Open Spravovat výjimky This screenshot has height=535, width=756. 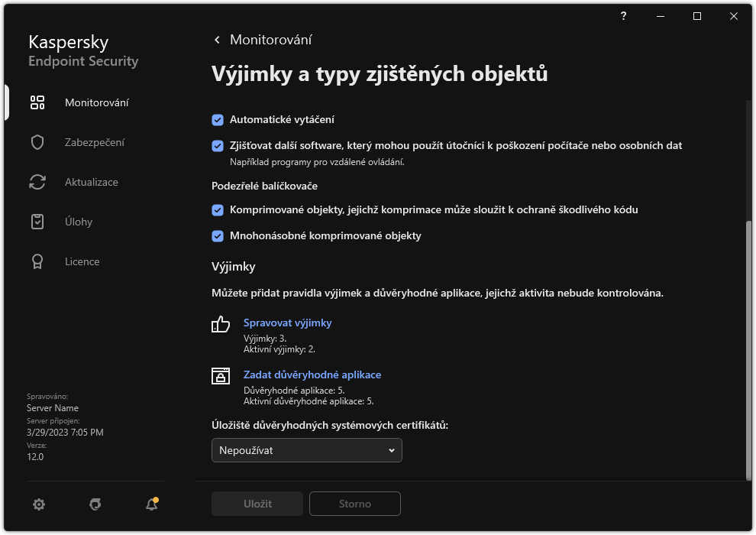pyautogui.click(x=288, y=323)
